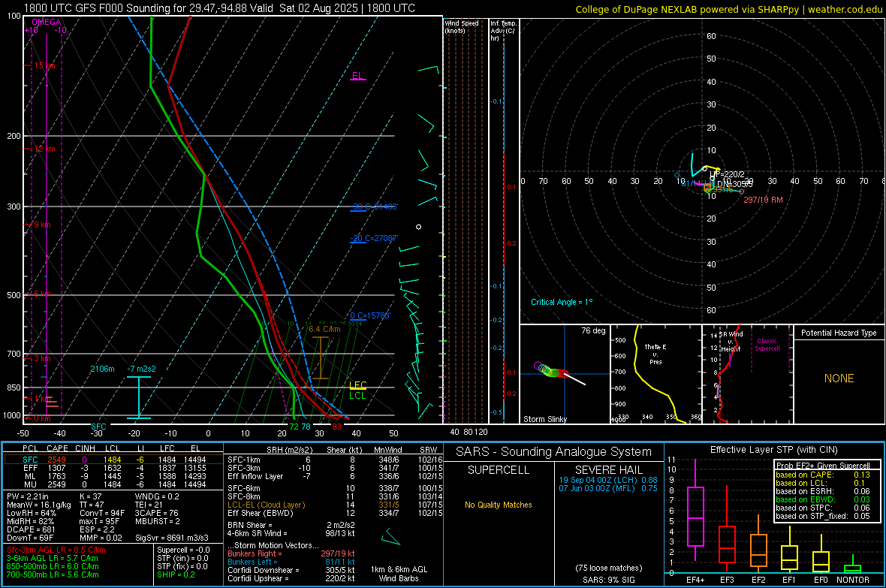Open the Storm Slinky inset
This screenshot has height=588, width=886.
[565, 374]
